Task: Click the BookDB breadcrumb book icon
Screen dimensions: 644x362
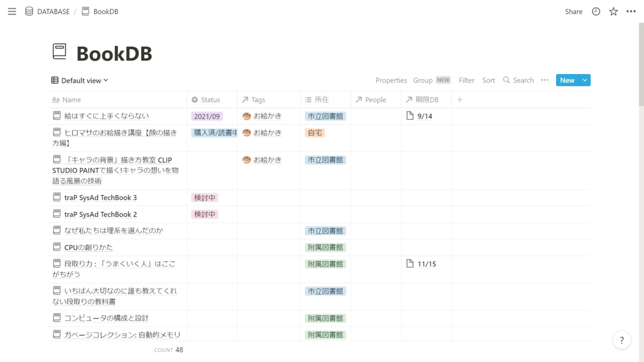Action: tap(85, 11)
